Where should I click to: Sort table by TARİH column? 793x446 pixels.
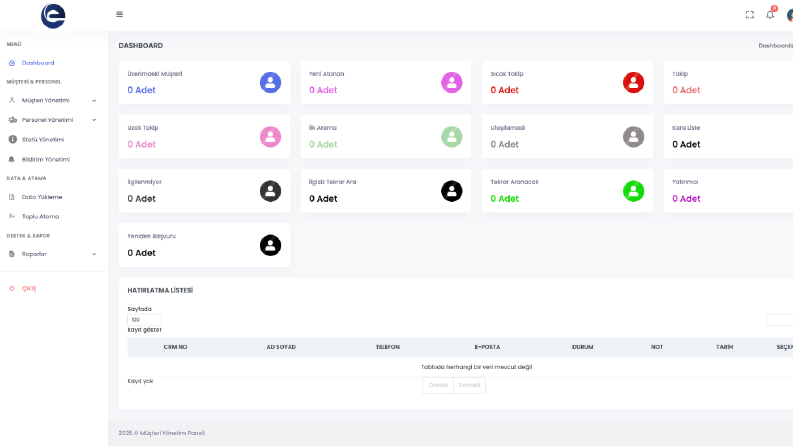tap(724, 347)
